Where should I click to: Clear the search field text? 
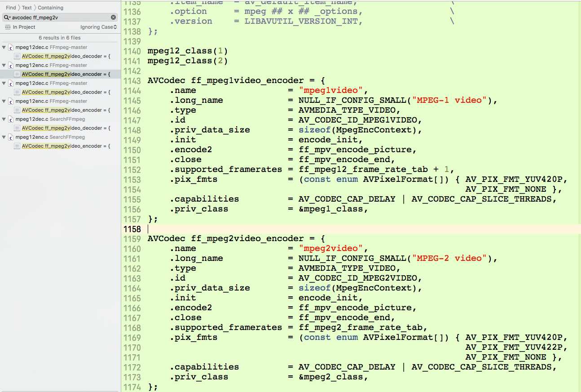click(114, 18)
